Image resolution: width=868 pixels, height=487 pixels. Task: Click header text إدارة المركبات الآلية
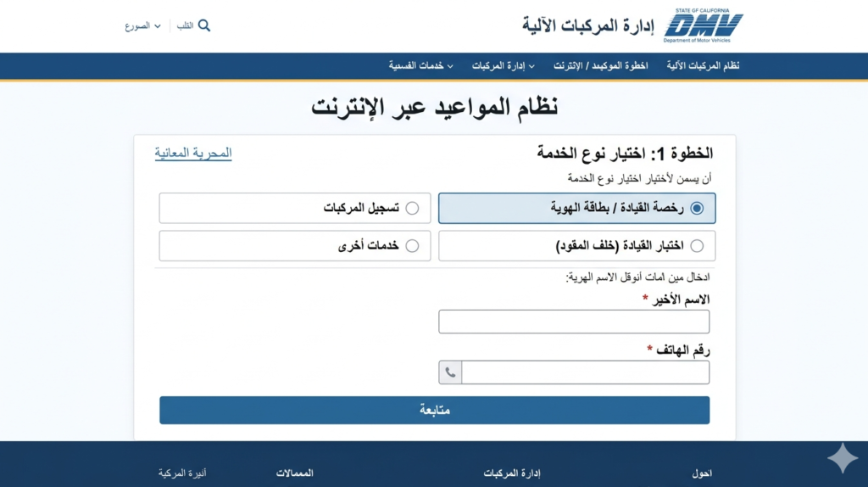click(588, 26)
